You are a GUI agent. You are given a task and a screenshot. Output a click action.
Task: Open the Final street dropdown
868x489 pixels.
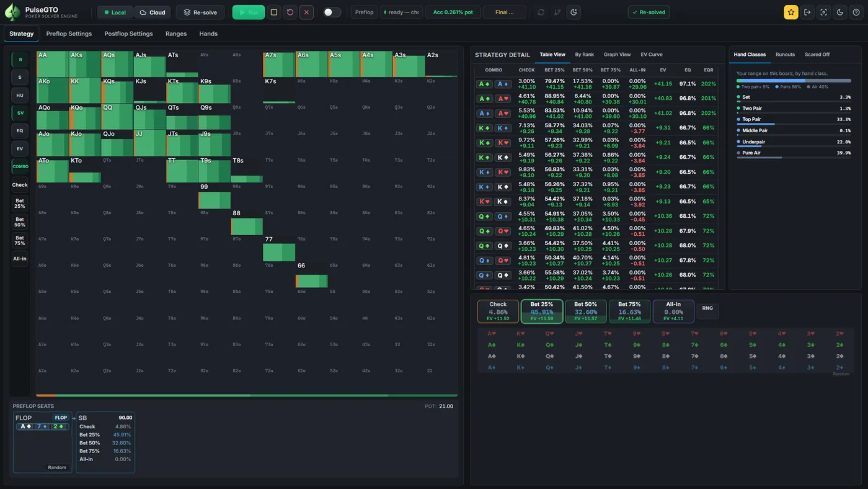[505, 12]
